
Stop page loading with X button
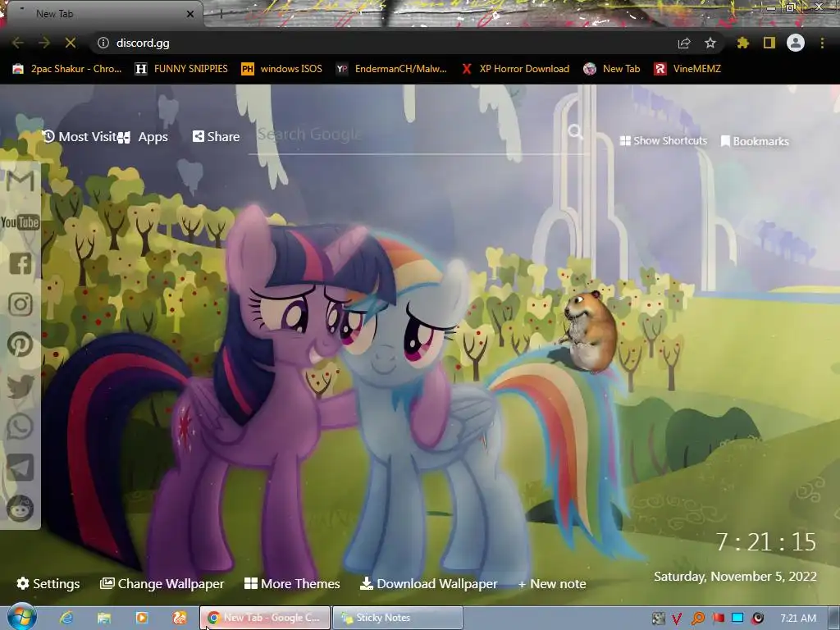click(x=71, y=43)
